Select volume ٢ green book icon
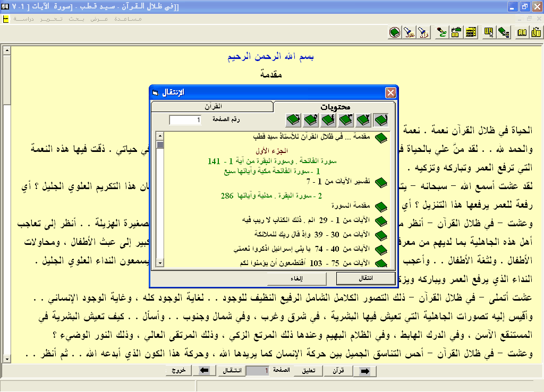Screen dimensions: 544x392 363,120
